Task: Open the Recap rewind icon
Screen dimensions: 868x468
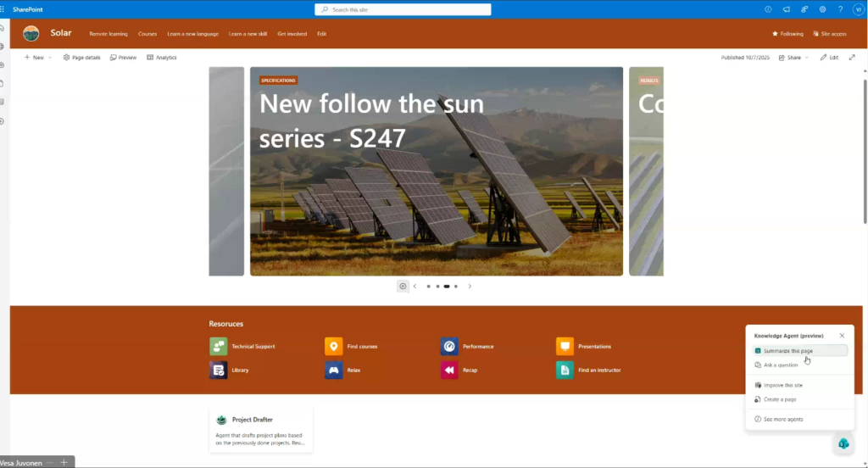Action: coord(449,370)
